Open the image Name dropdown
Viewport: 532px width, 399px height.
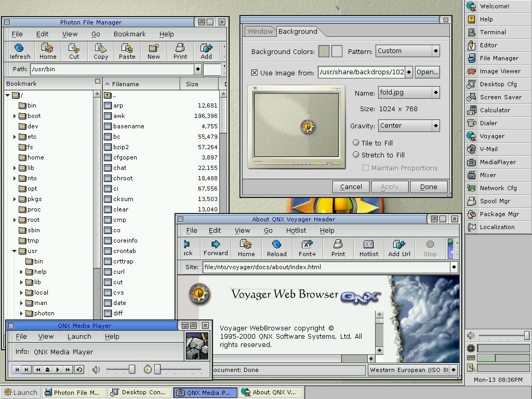(436, 92)
